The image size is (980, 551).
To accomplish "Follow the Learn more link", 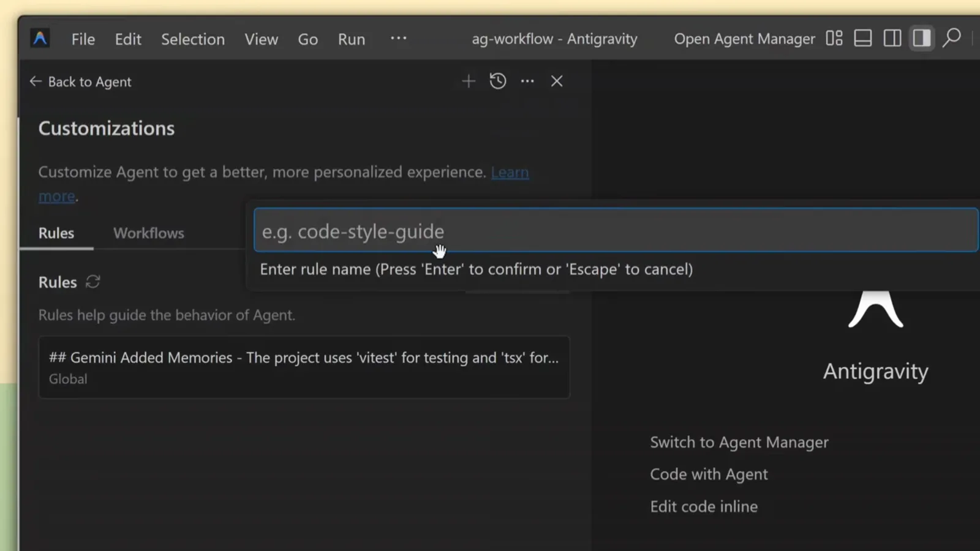I will coord(510,173).
